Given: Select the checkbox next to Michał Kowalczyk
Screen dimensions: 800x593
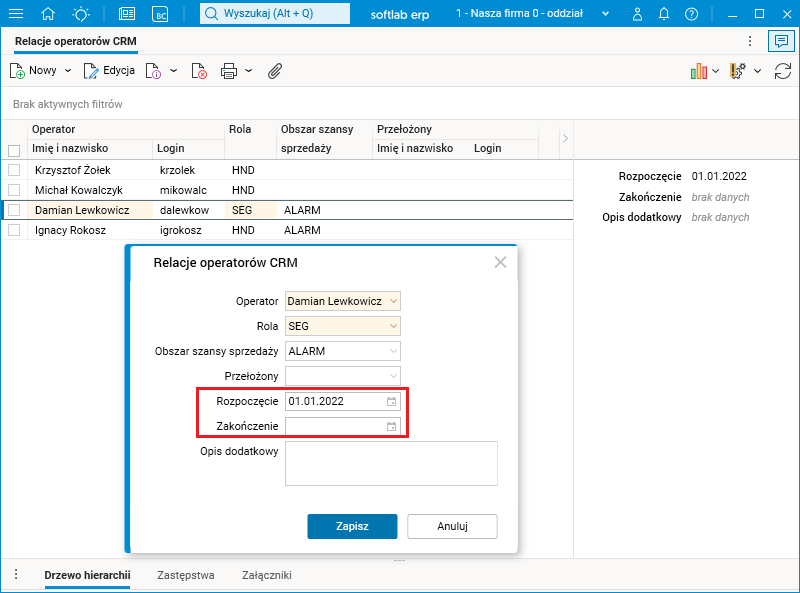Looking at the screenshot, I should 14,190.
